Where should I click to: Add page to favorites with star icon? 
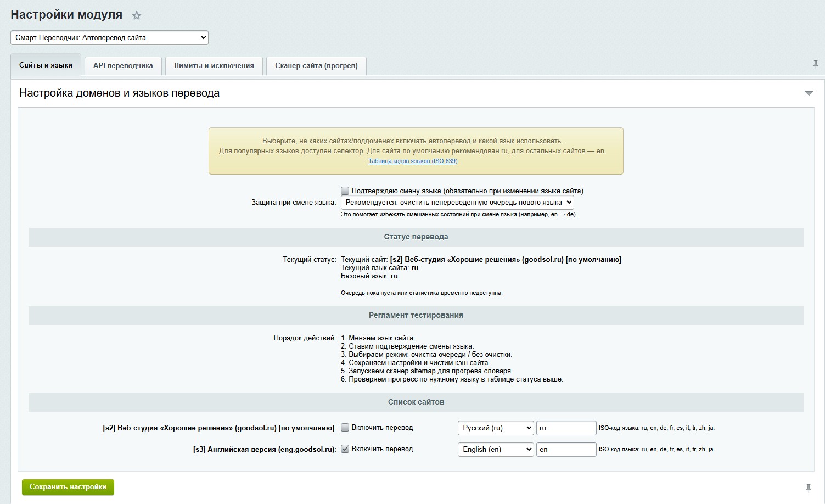pyautogui.click(x=137, y=16)
